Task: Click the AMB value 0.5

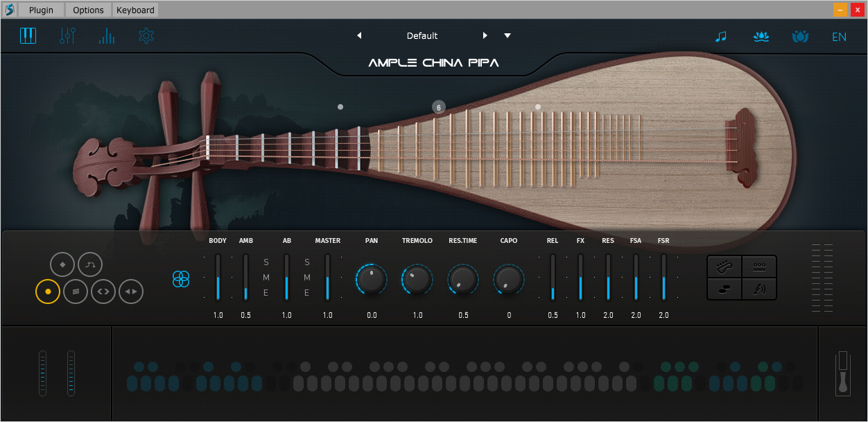Action: point(245,315)
